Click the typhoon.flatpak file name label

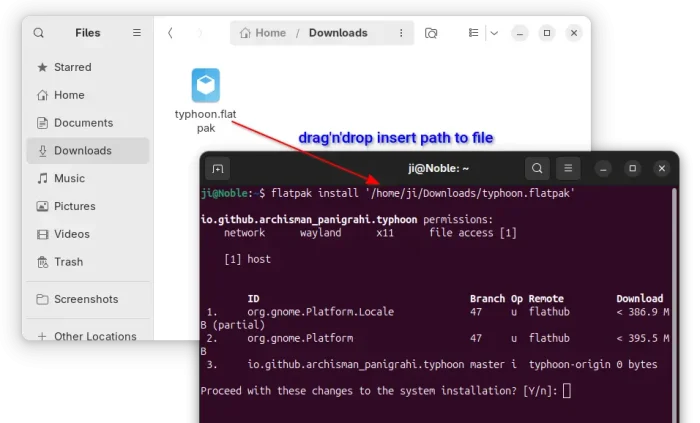pyautogui.click(x=205, y=121)
